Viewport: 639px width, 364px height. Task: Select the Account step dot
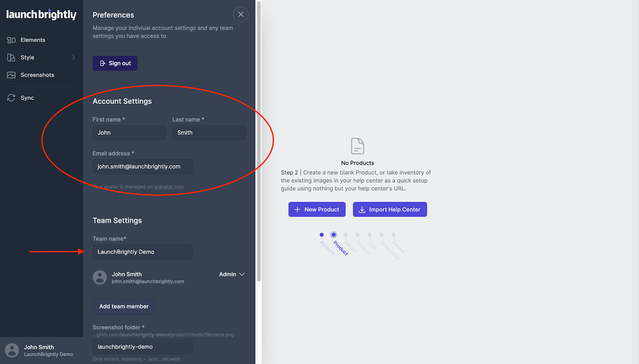[x=321, y=235]
